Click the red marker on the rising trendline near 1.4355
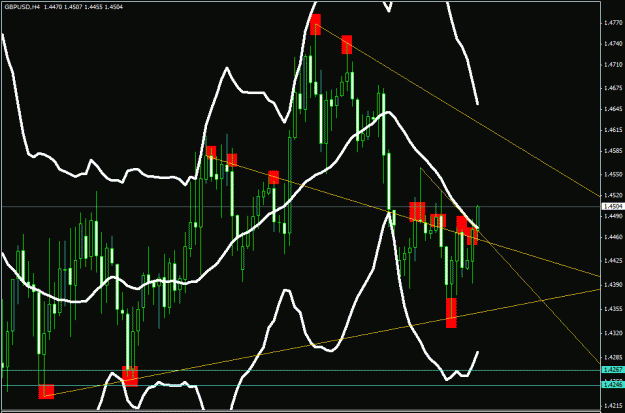Screen dimensions: 625x413 coord(451,313)
